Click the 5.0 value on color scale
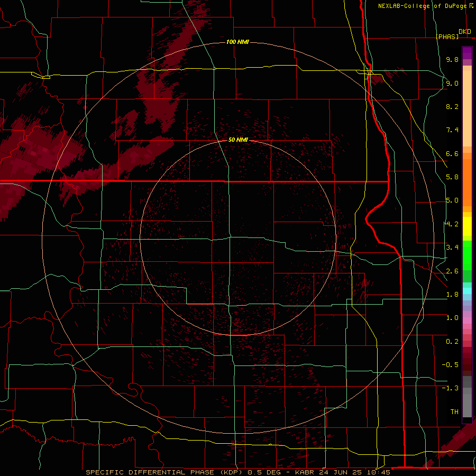This screenshot has width=476, height=476. [452, 200]
